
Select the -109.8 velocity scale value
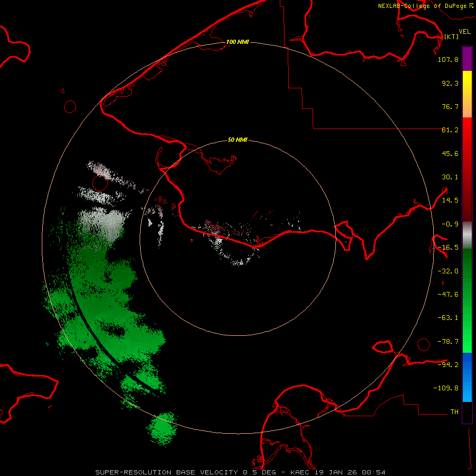click(x=446, y=388)
